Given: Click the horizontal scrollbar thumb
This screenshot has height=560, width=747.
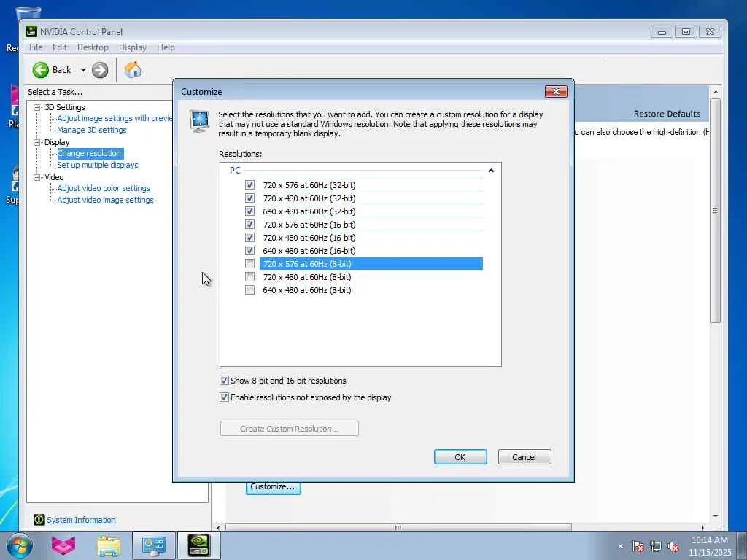Looking at the screenshot, I should point(398,527).
